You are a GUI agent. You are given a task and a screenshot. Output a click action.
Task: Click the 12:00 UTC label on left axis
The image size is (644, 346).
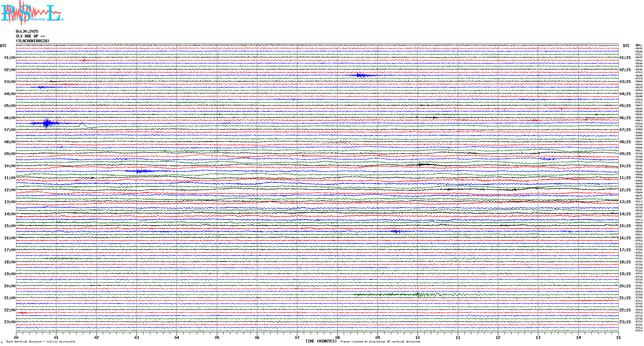(10, 190)
